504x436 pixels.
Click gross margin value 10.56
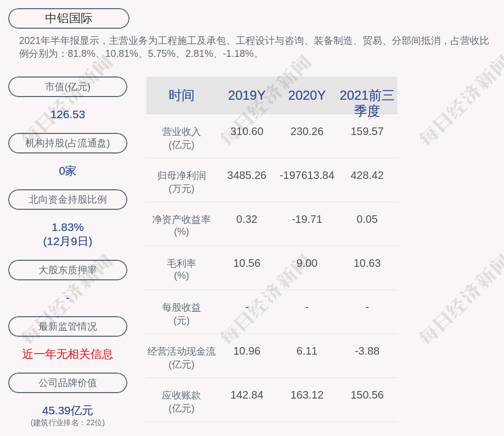(247, 264)
